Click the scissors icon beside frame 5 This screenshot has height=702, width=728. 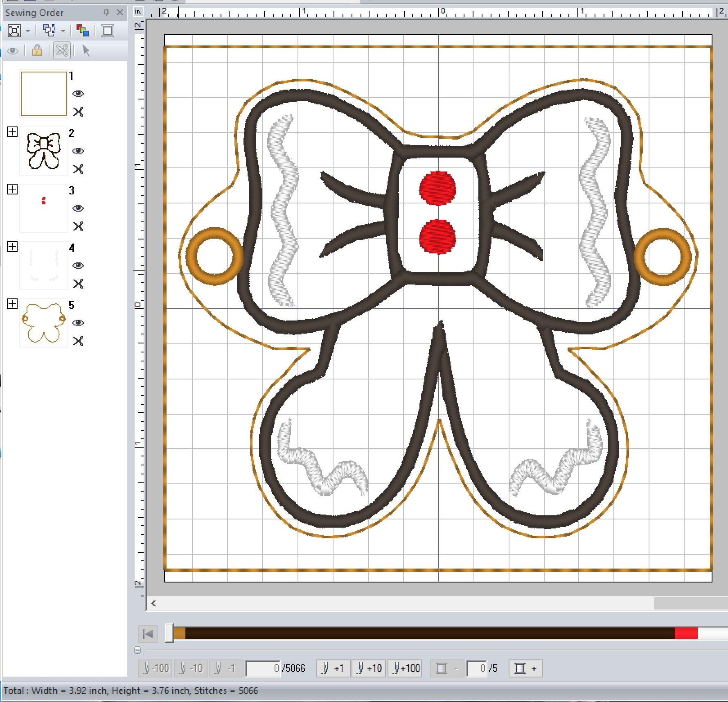[78, 341]
